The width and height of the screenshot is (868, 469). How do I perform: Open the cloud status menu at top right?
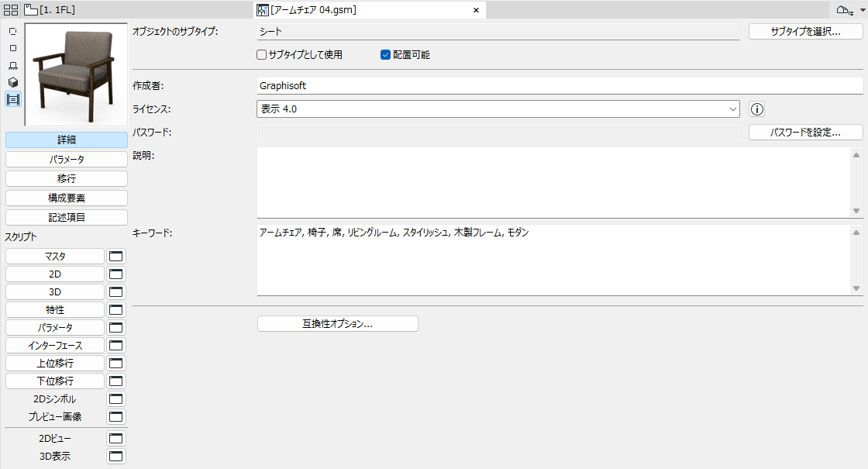851,10
